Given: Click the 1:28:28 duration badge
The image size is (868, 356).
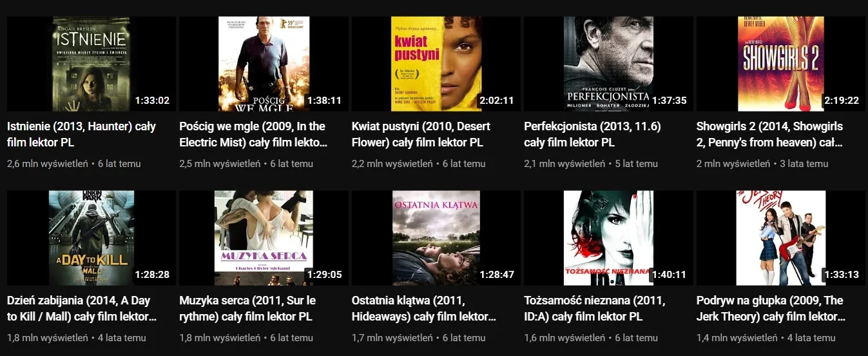Looking at the screenshot, I should point(153,275).
